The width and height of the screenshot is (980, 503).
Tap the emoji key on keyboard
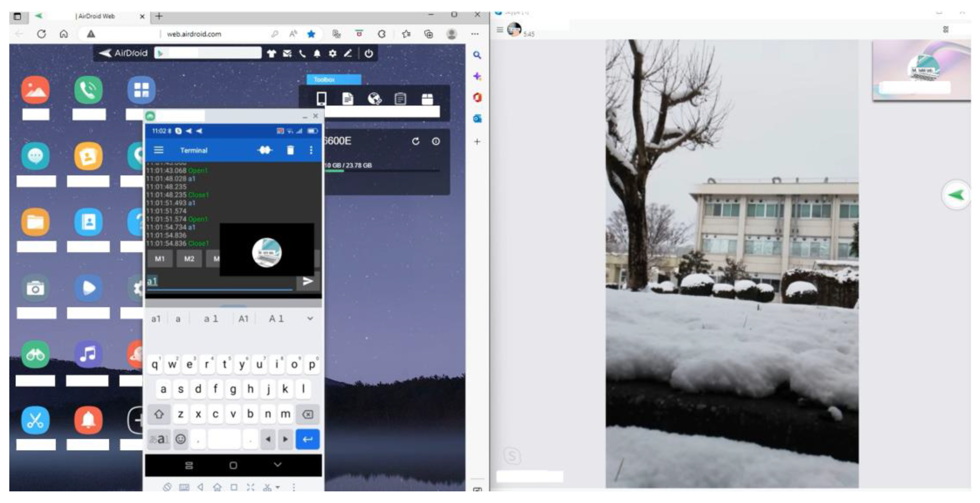tap(180, 439)
